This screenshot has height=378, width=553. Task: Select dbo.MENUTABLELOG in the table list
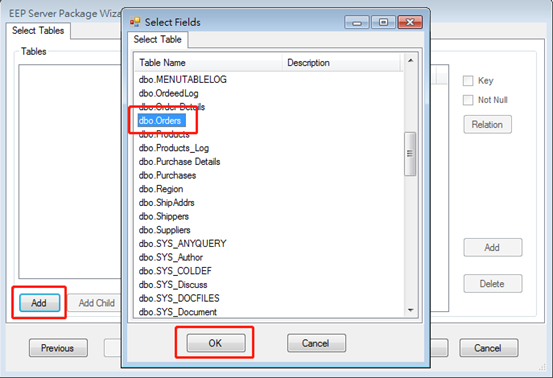182,79
